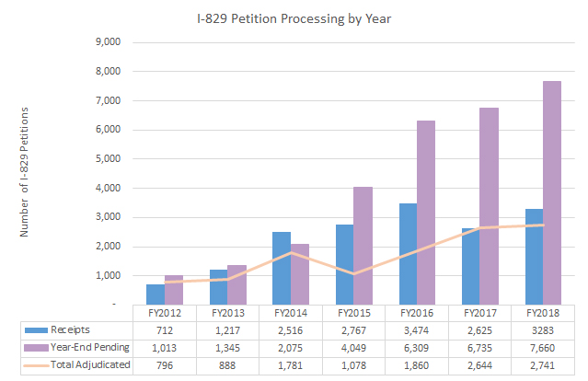Click the Total Adjudicated line at FY2015
This screenshot has width=588, height=381.
click(352, 273)
